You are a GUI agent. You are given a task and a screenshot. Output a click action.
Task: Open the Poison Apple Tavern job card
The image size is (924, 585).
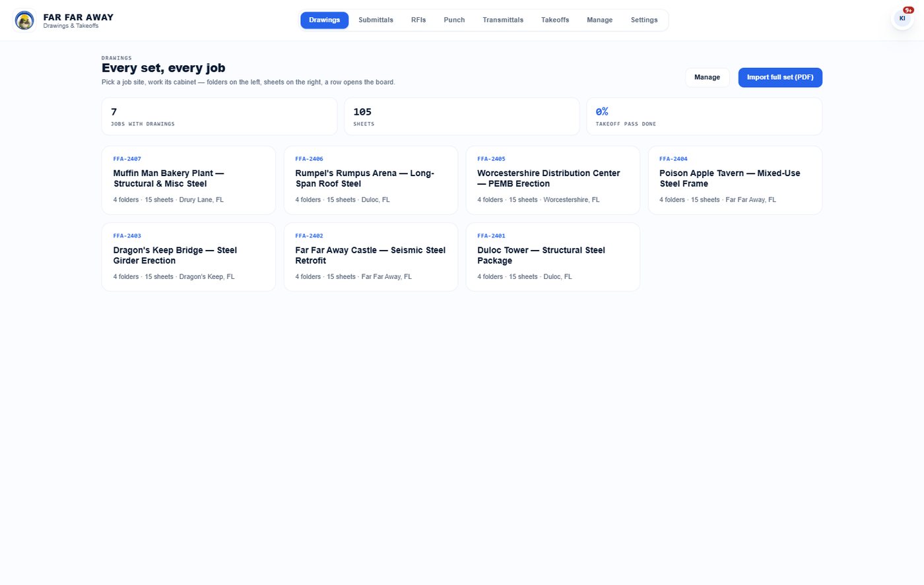click(x=735, y=180)
